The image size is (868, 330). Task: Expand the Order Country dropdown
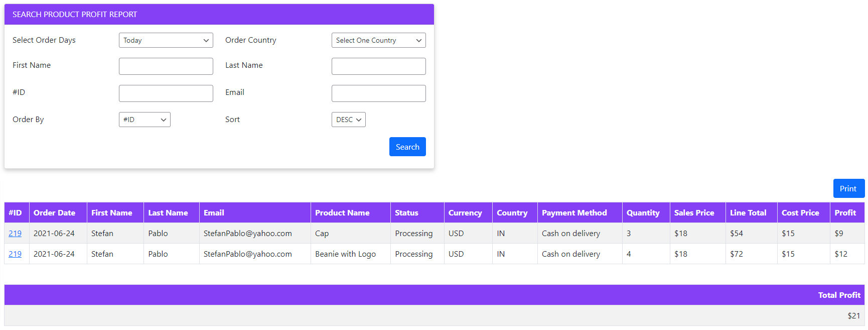click(x=378, y=40)
